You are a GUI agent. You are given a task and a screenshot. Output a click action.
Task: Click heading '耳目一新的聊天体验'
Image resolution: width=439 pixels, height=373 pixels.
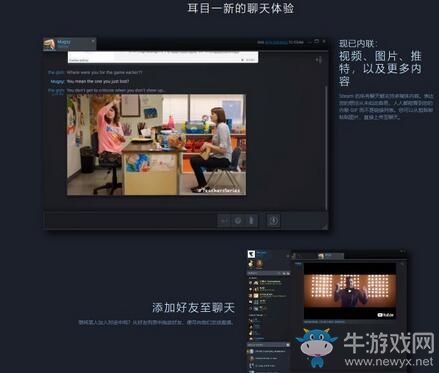pyautogui.click(x=241, y=8)
